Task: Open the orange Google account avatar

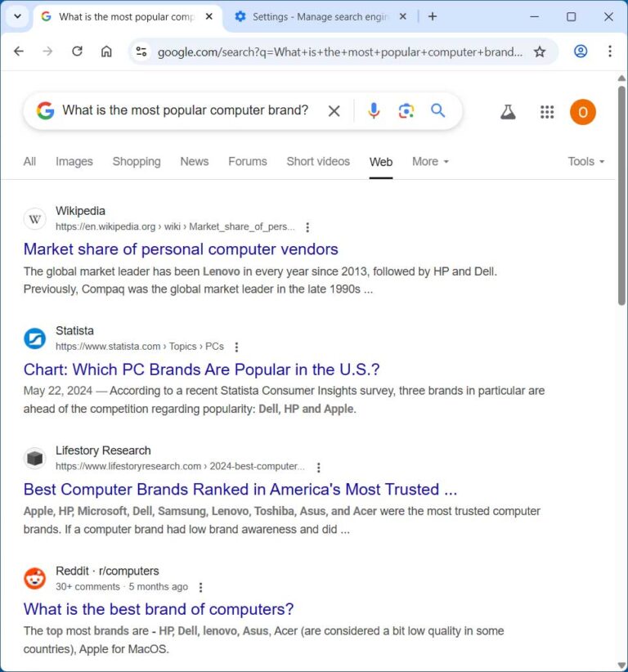Action: pyautogui.click(x=582, y=112)
